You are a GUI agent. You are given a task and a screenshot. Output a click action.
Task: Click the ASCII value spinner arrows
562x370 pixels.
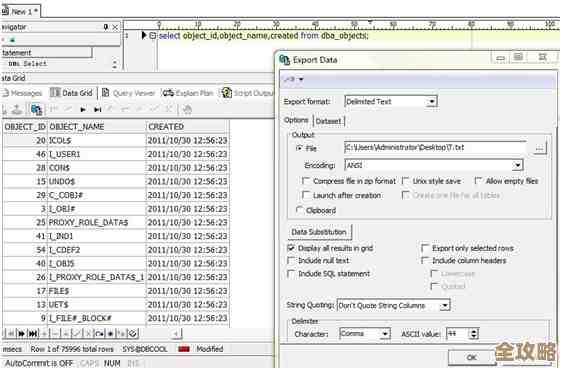pyautogui.click(x=474, y=334)
